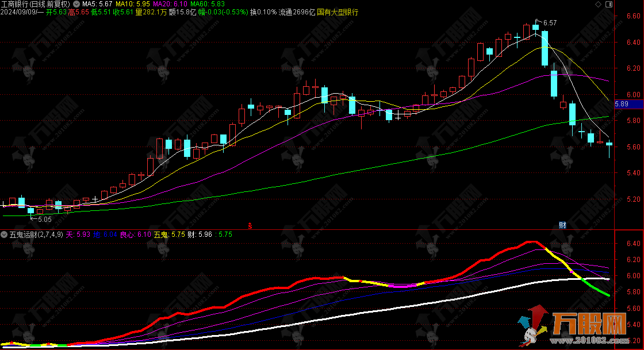The image size is (644, 350).
Task: Click the 五鬼运财(2,7,4,9) indicator name
Action: pos(36,234)
